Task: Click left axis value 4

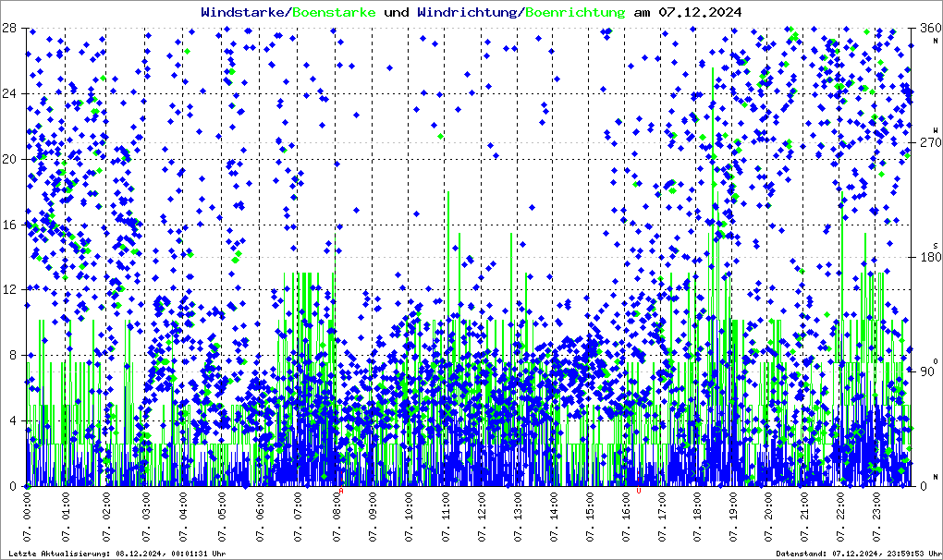Action: pos(13,420)
